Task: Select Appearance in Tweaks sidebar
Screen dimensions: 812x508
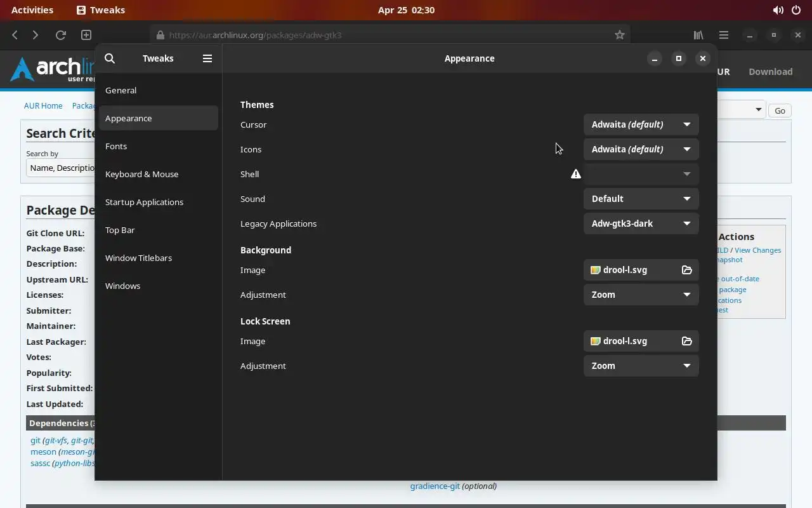Action: pyautogui.click(x=159, y=118)
